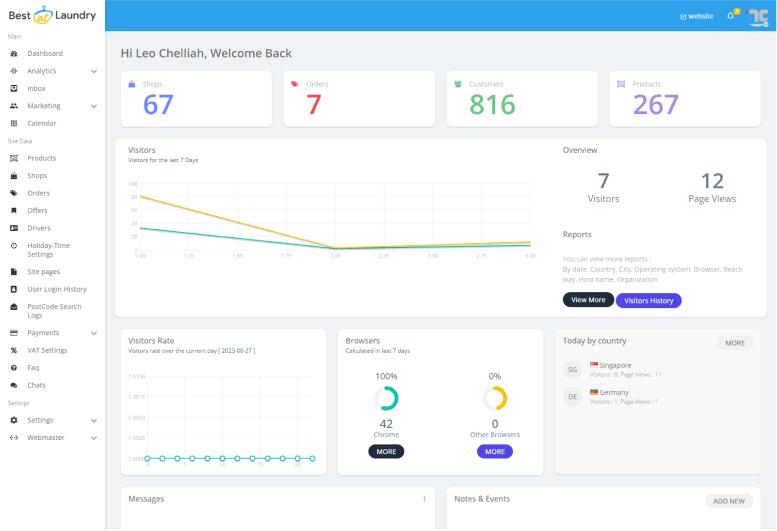Screen dimensions: 777x531
Task: Click the Chrome browser usage donut chart
Action: tap(386, 399)
